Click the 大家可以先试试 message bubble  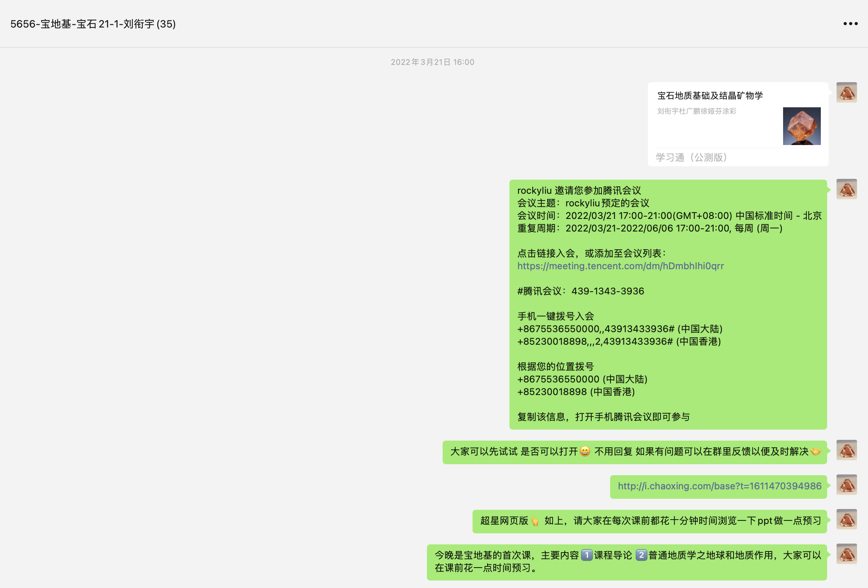pos(634,452)
